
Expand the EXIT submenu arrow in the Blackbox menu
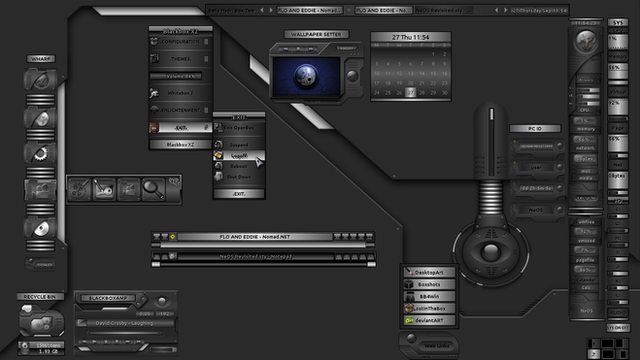pos(206,128)
